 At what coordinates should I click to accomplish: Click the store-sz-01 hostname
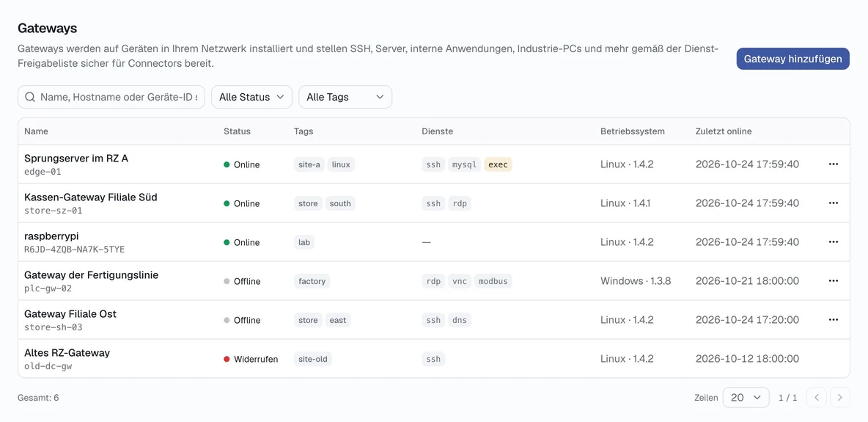52,211
